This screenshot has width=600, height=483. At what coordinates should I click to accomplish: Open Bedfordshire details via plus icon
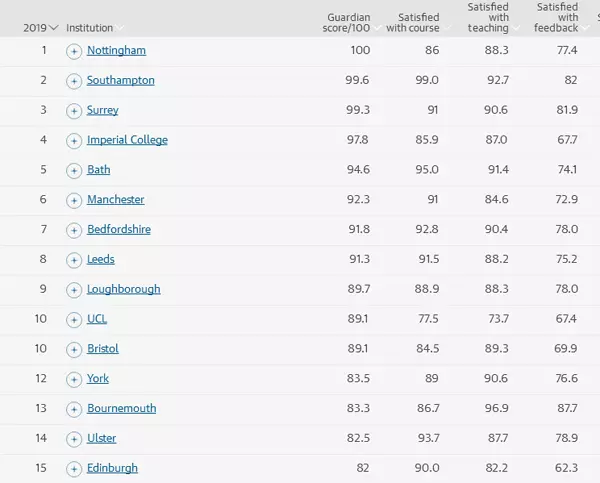[x=74, y=230]
